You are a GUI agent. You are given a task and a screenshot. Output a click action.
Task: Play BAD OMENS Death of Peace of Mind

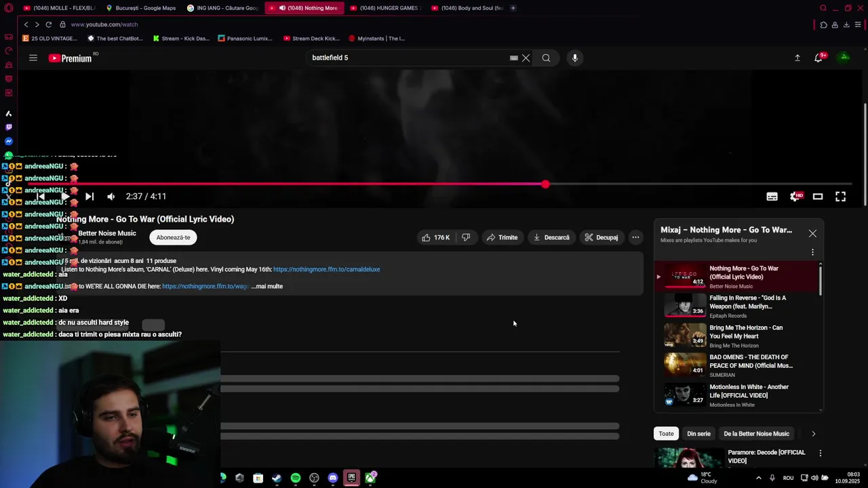pyautogui.click(x=736, y=365)
